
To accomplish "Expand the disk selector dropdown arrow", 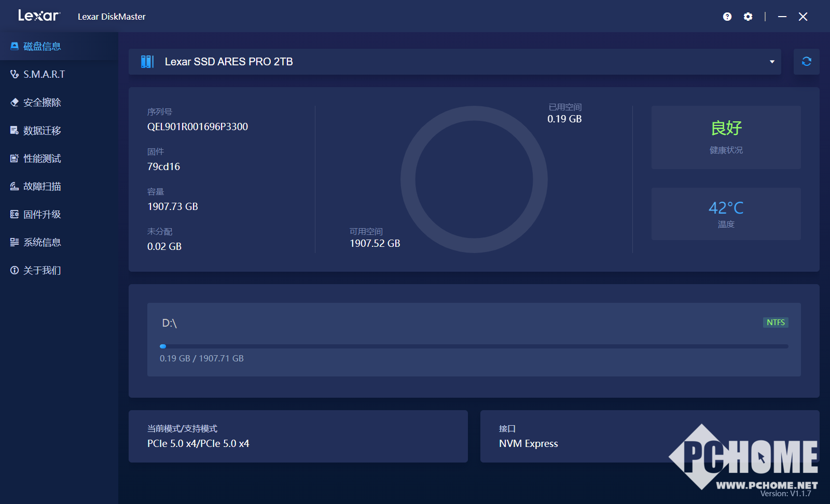I will click(772, 62).
